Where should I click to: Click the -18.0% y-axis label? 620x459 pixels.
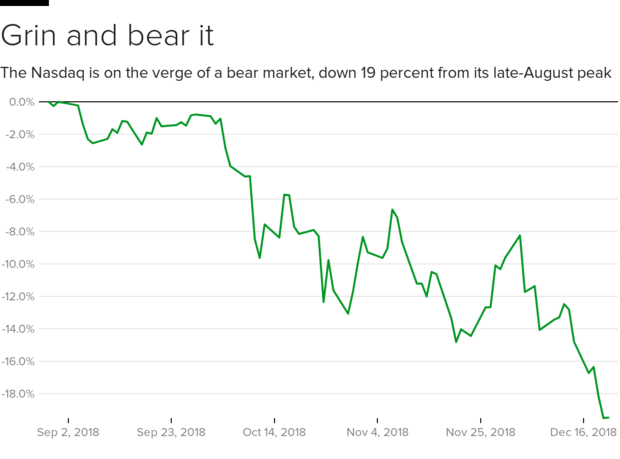coord(17,394)
